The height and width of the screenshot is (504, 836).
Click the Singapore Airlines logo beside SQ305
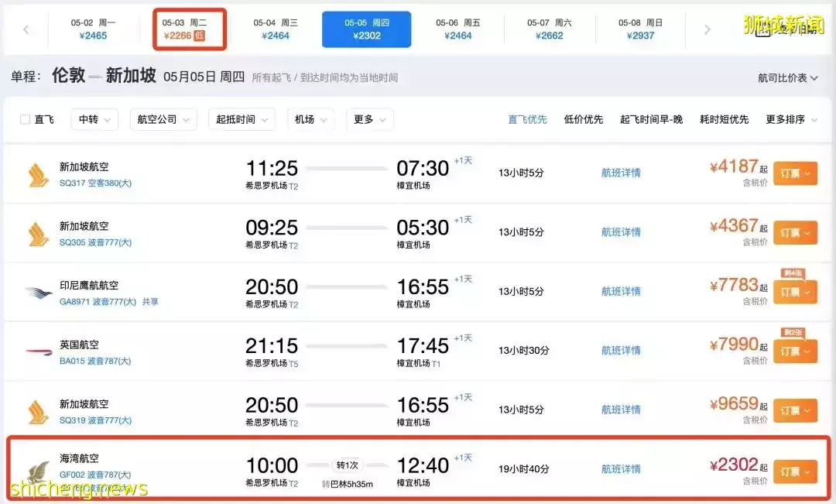tap(39, 231)
